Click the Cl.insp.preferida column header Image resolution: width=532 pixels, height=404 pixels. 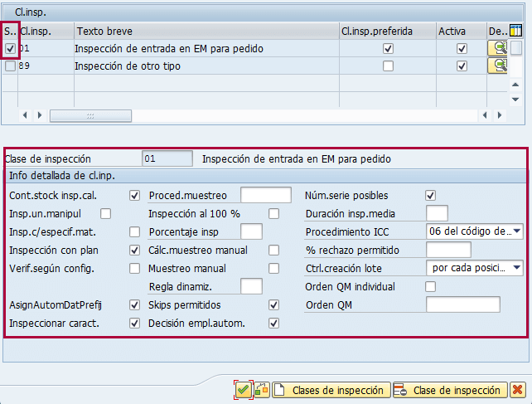(388, 32)
